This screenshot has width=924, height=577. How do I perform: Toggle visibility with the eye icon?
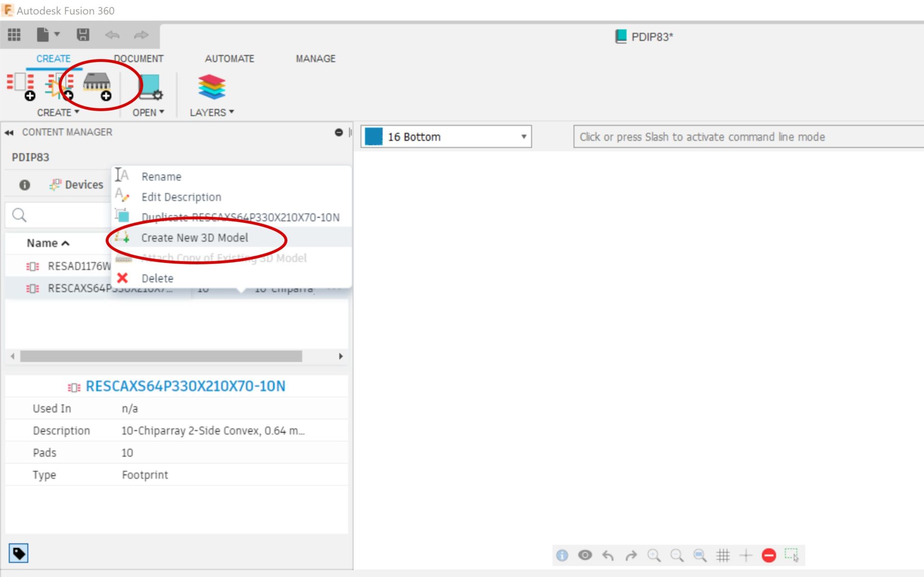click(585, 555)
